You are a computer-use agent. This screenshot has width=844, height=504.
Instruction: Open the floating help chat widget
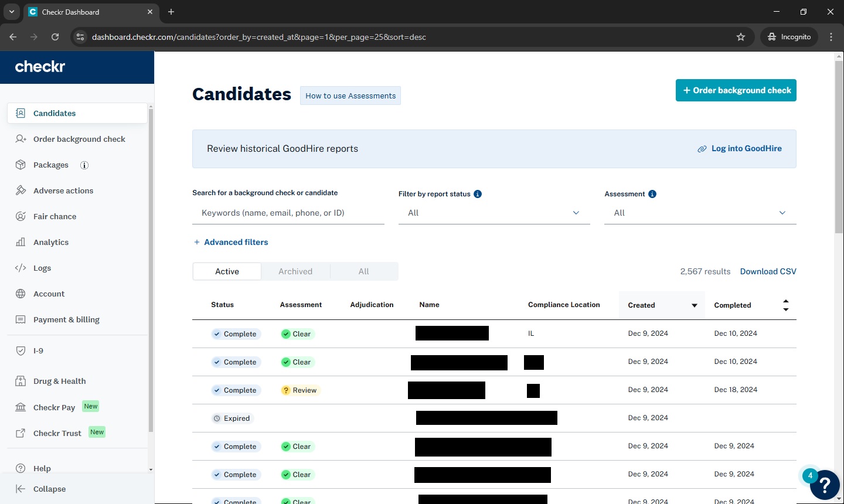click(825, 485)
